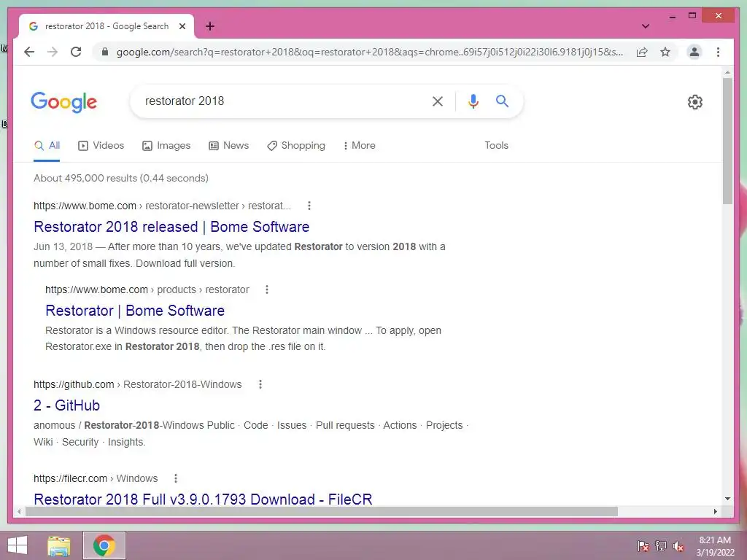
Task: Expand the More search categories menu
Action: click(x=359, y=146)
